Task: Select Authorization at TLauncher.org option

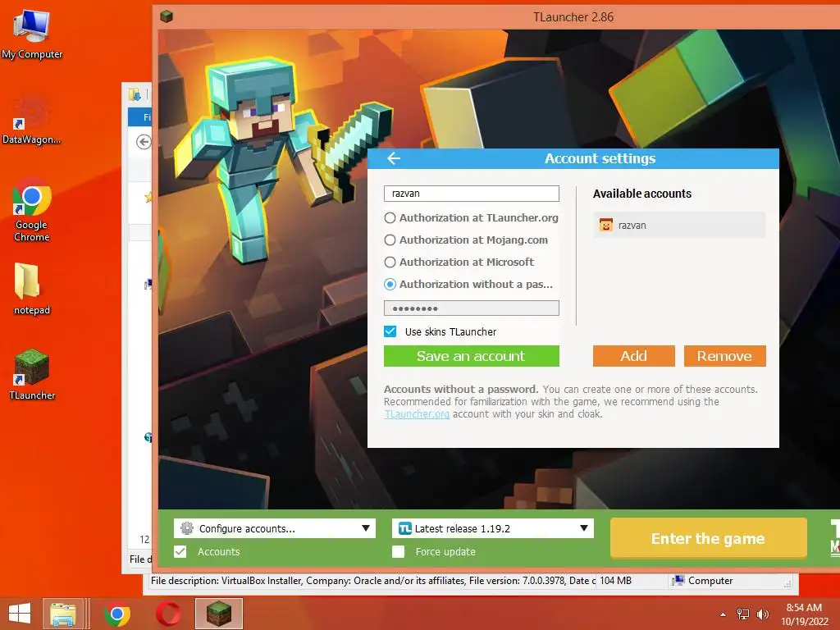Action: tap(472, 217)
